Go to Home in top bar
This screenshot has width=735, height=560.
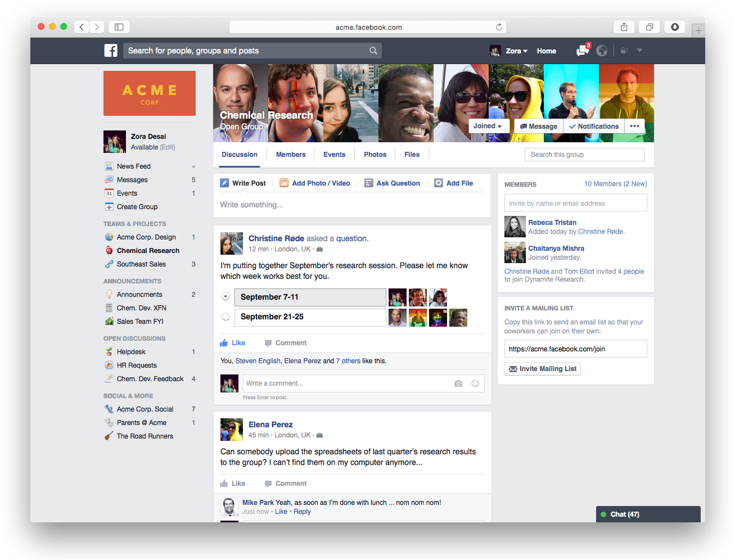(547, 51)
